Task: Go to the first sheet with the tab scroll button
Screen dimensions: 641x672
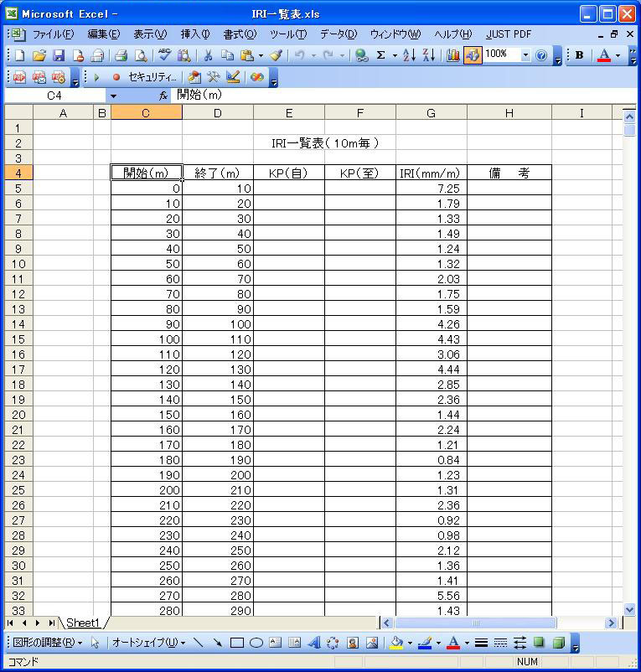Action: coord(10,623)
